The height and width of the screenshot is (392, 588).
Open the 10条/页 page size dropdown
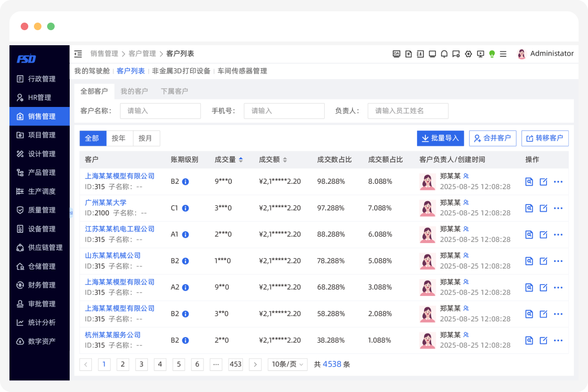coord(287,364)
